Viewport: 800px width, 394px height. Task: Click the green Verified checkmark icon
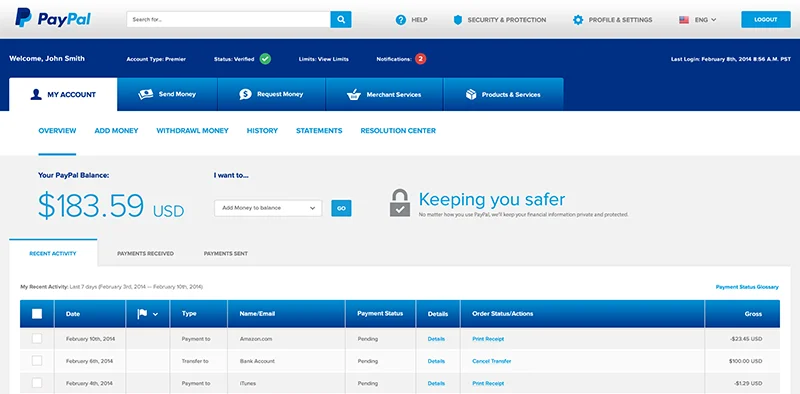coord(265,59)
